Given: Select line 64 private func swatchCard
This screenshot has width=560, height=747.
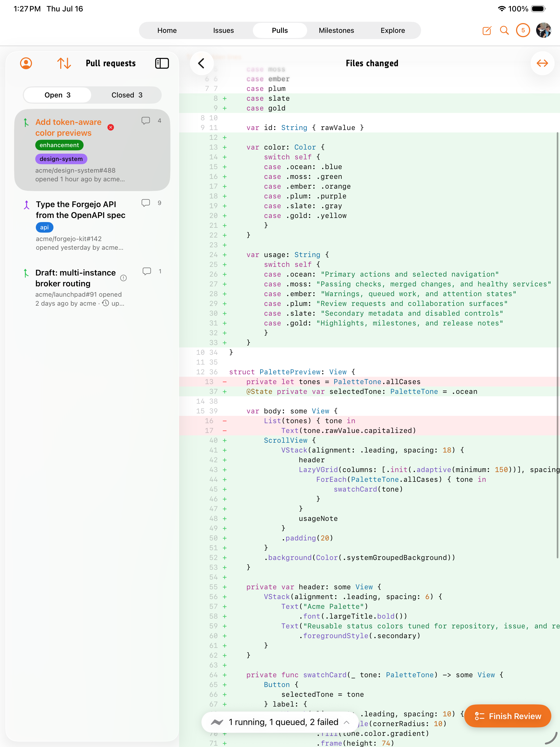Looking at the screenshot, I should pyautogui.click(x=370, y=675).
